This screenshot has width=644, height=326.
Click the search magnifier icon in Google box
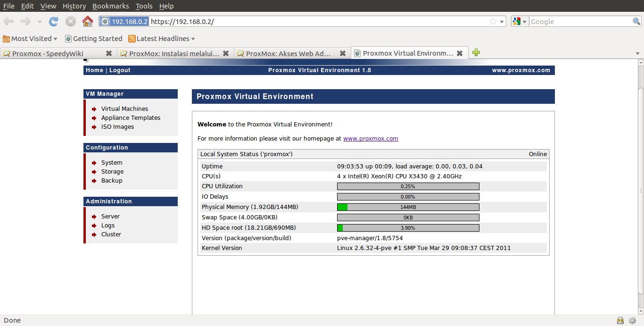point(636,21)
